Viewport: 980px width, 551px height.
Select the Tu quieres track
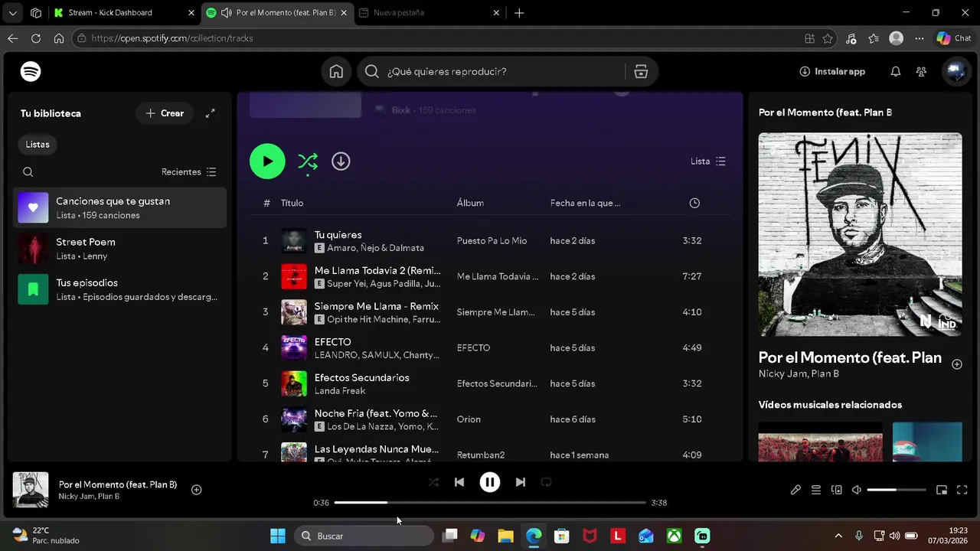pos(490,240)
